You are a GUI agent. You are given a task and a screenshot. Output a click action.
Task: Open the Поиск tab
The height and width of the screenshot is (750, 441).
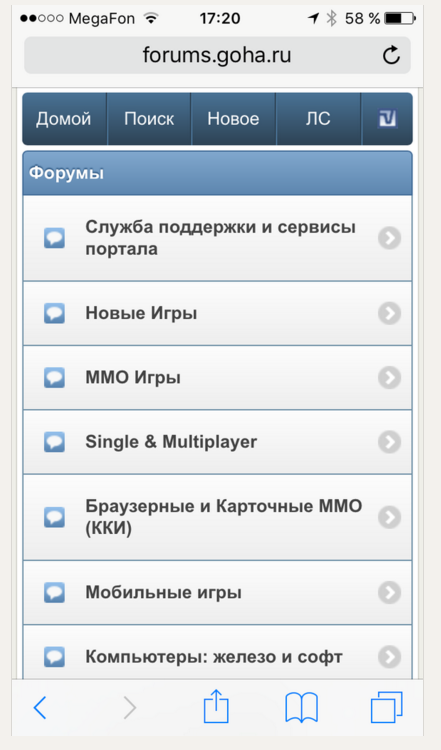pos(149,119)
